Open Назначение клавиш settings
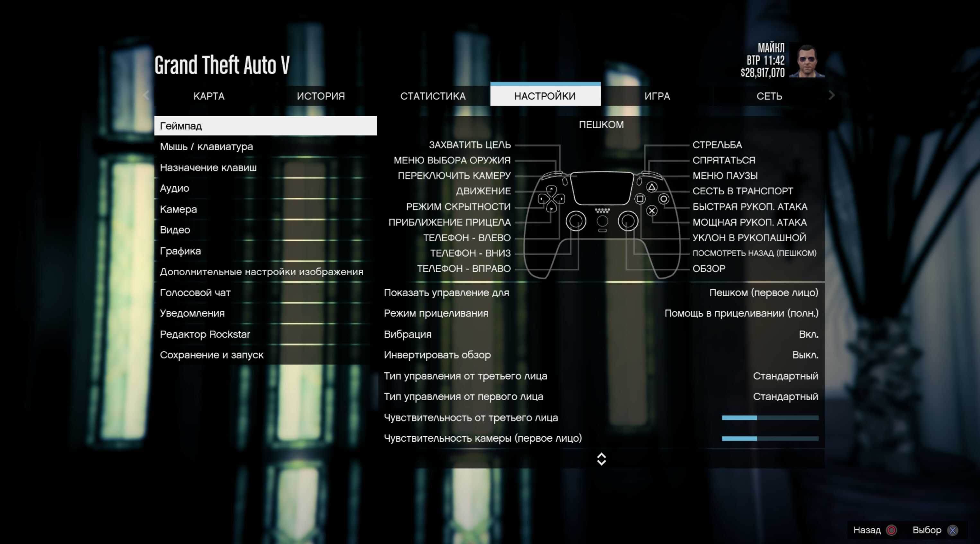The height and width of the screenshot is (544, 980). tap(266, 167)
